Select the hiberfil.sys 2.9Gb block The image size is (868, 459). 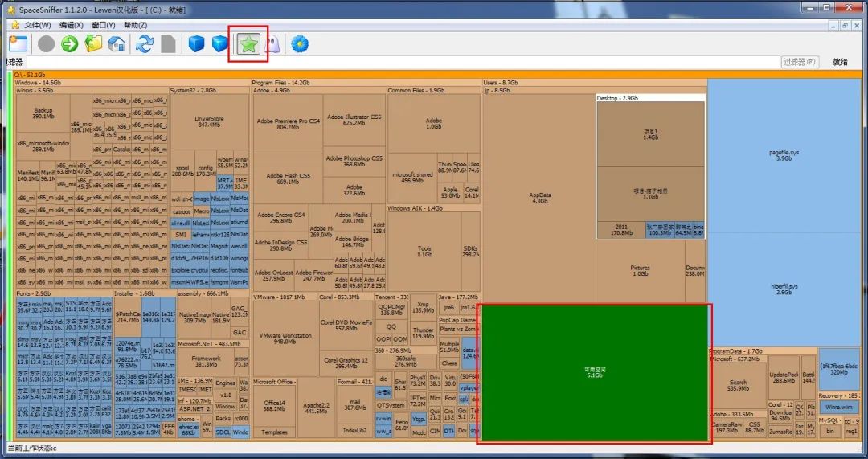point(784,289)
